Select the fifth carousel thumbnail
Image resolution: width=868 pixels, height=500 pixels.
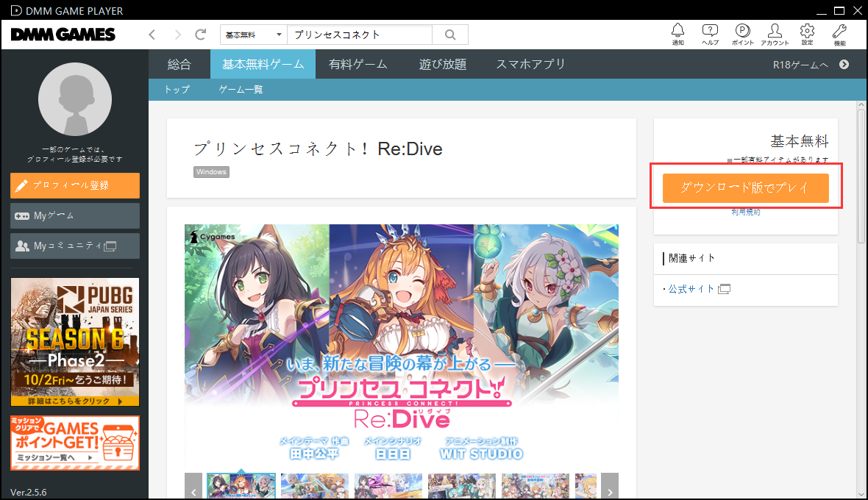pyautogui.click(x=536, y=487)
